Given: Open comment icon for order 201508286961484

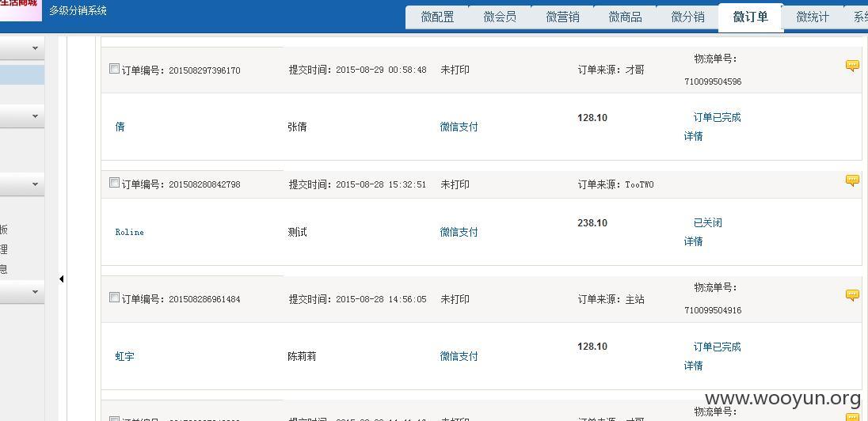Looking at the screenshot, I should pyautogui.click(x=852, y=295).
